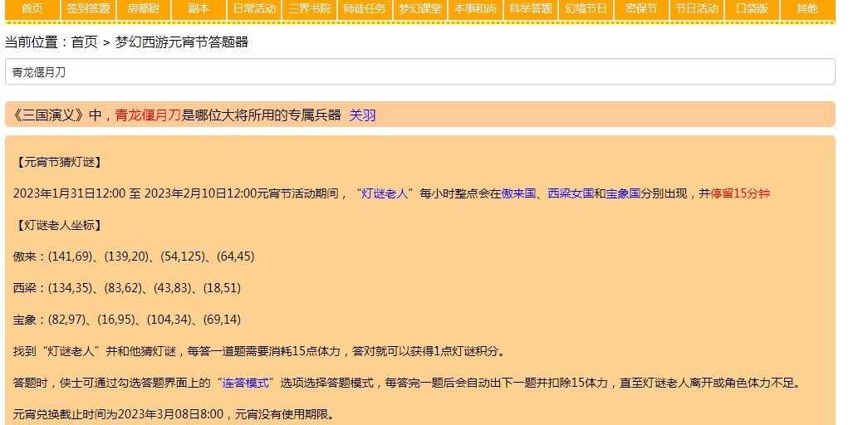The width and height of the screenshot is (868, 425).
Task: Click the answer 关羽 in the result
Action: [363, 115]
